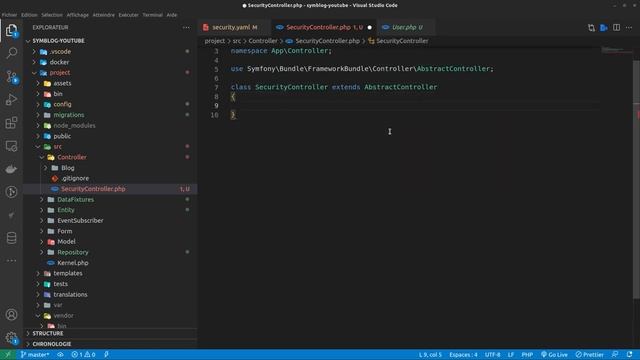
Task: Open the Git graph clock-like icon
Action: click(x=11, y=192)
